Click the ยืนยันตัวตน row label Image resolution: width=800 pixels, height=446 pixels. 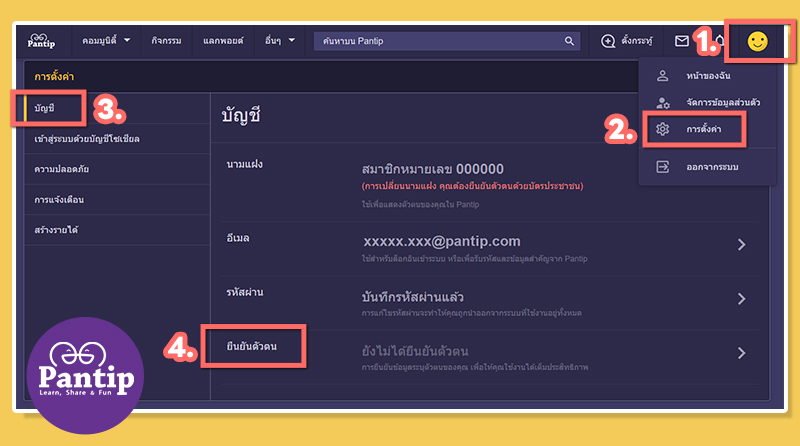tap(252, 346)
